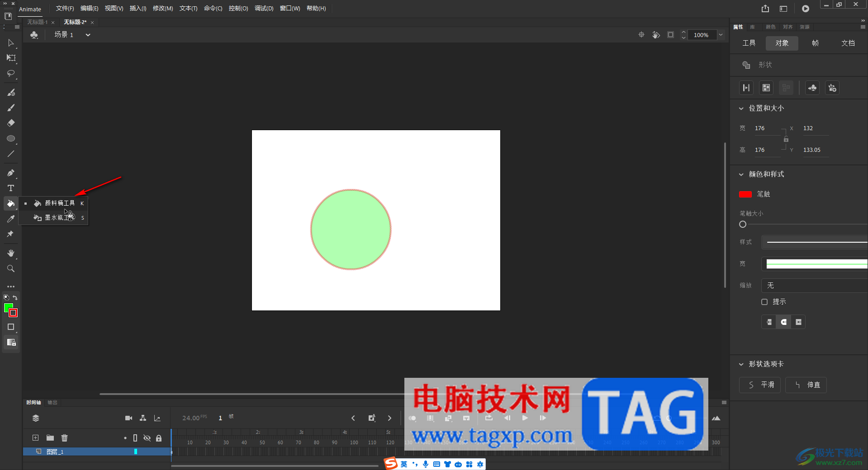The height and width of the screenshot is (470, 868).
Task: Click the test movie play icon
Action: pos(806,9)
